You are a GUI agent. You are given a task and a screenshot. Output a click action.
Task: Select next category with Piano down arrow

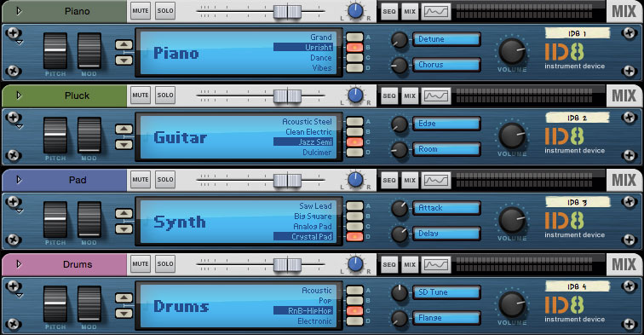pyautogui.click(x=124, y=60)
